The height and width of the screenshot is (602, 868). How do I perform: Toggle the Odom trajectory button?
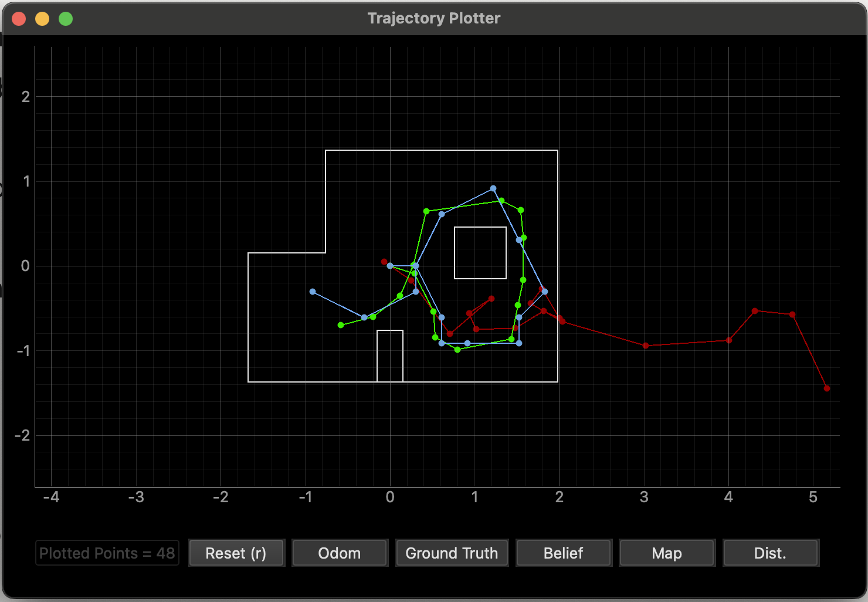(x=340, y=553)
